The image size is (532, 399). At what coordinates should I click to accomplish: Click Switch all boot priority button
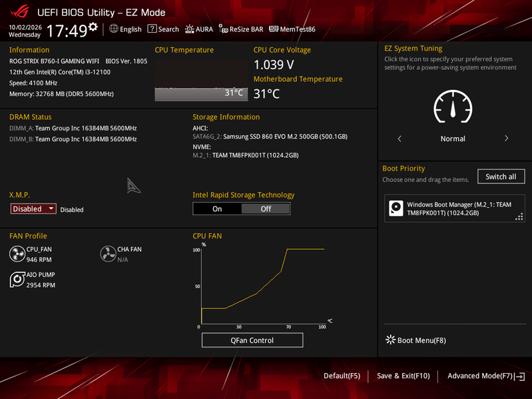(x=501, y=177)
